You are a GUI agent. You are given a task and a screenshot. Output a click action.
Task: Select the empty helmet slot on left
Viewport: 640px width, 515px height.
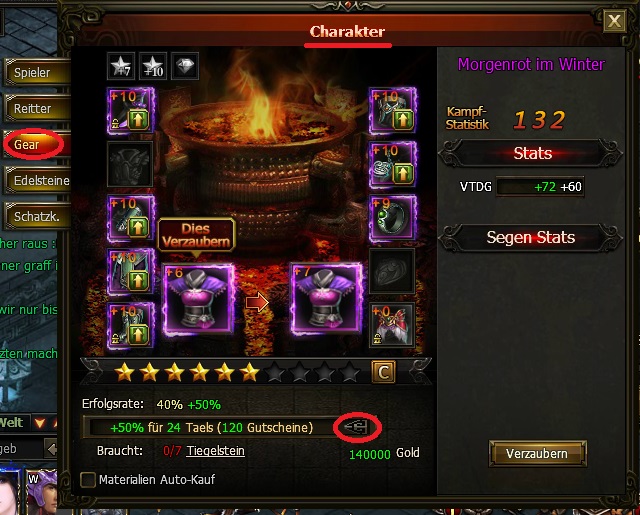click(x=130, y=164)
